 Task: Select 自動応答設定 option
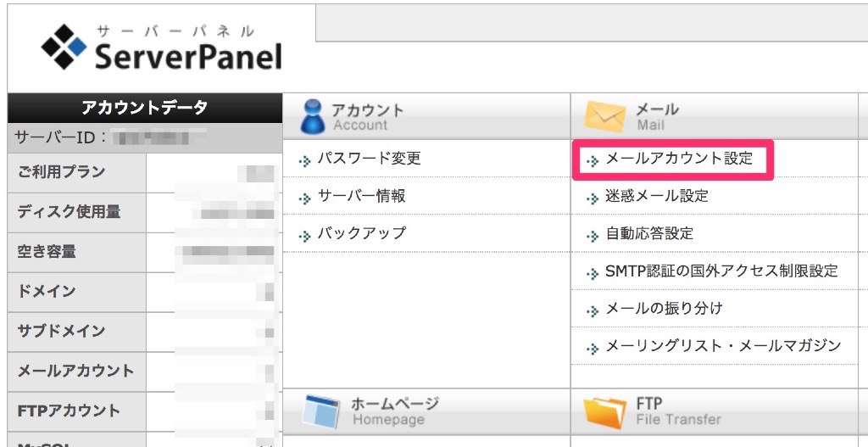(648, 233)
